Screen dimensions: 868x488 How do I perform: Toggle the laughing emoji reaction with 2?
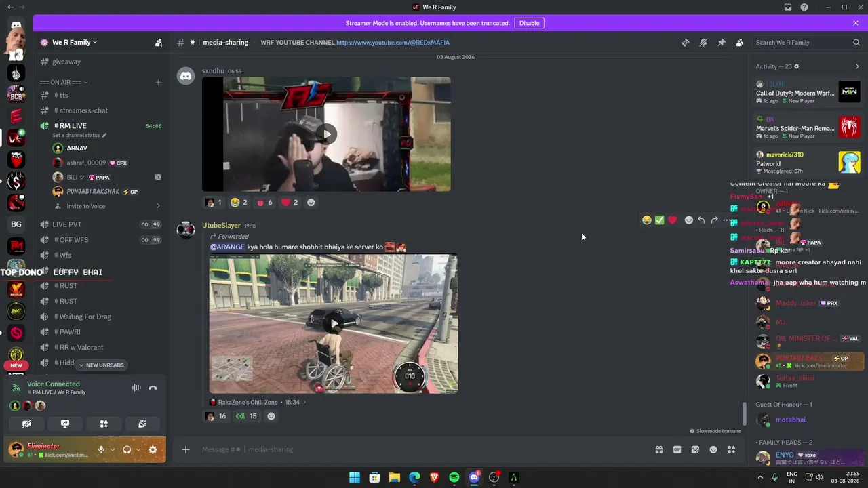(x=238, y=202)
